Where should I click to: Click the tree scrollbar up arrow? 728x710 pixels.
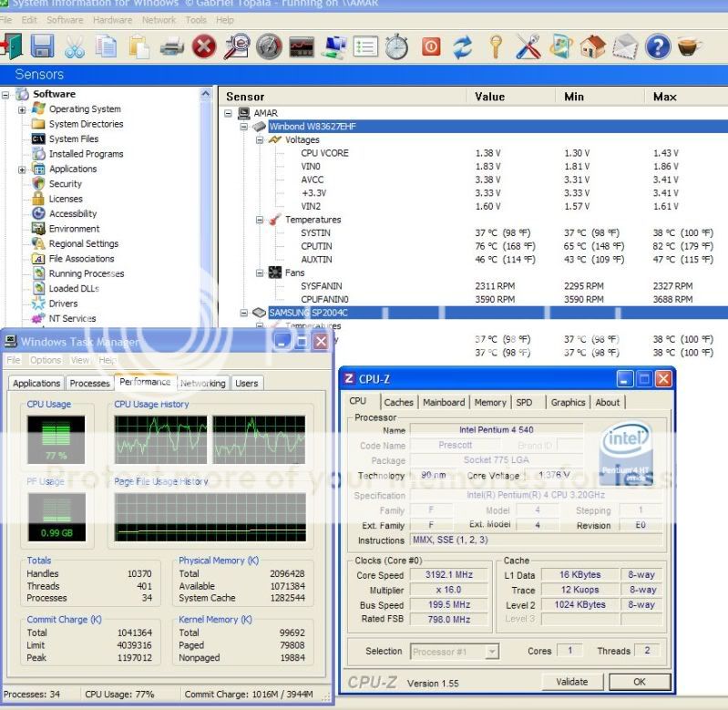(206, 94)
